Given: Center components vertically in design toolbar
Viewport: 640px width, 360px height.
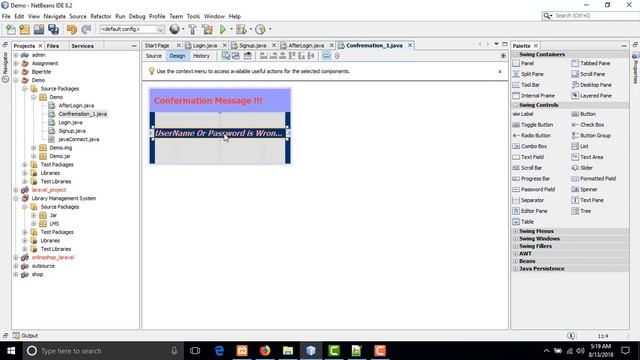Looking at the screenshot, I should 311,56.
